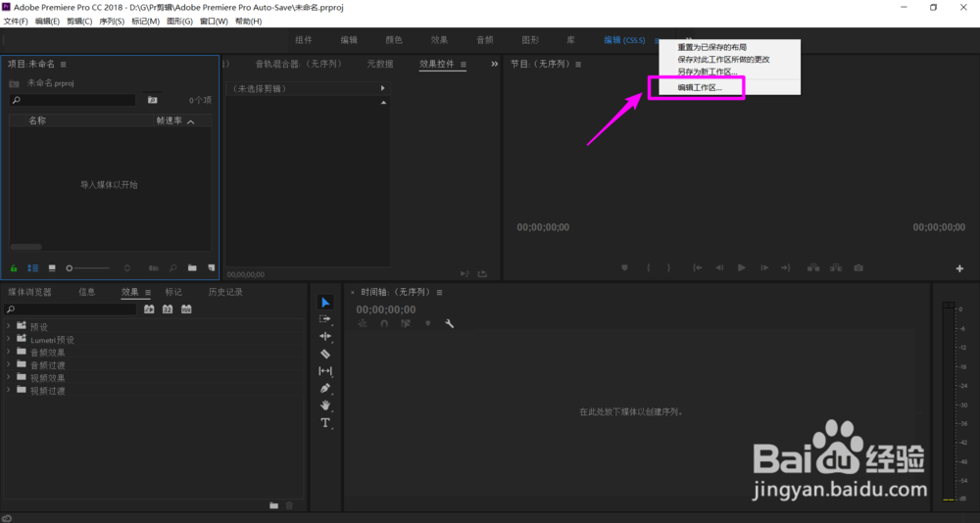
Task: Choose 编辑工作区... from workspace menu
Action: (x=700, y=88)
